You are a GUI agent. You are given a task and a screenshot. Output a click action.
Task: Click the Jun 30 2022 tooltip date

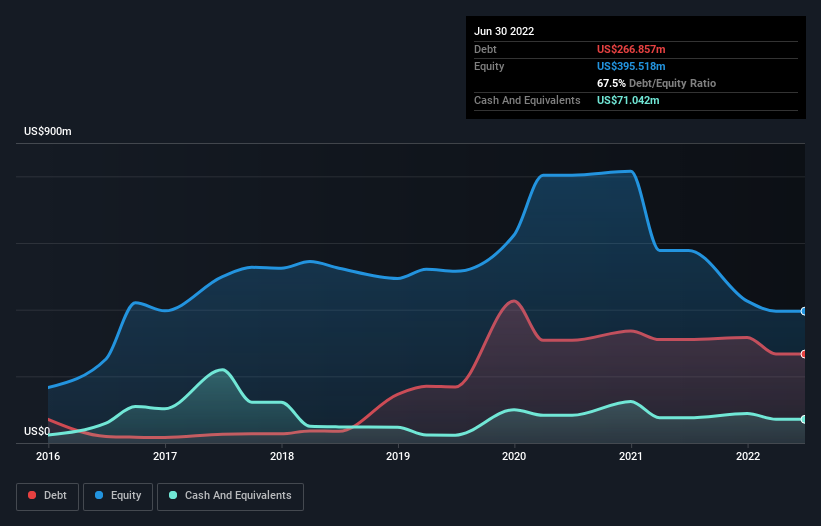504,31
